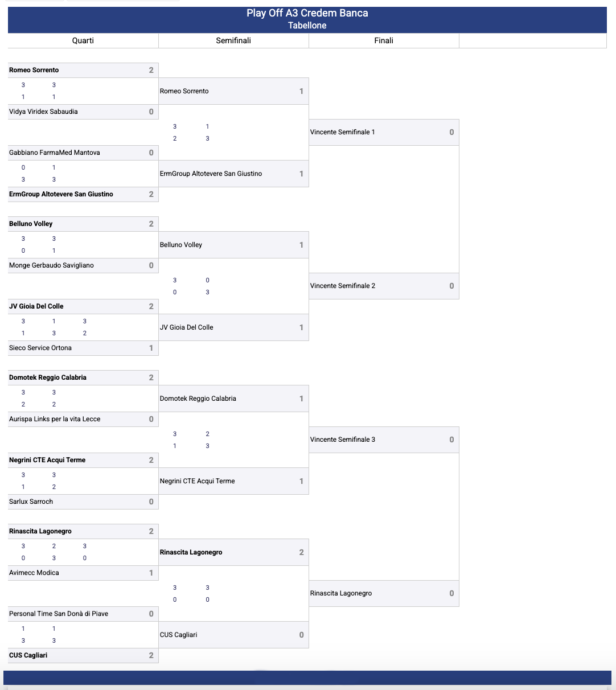Open Monge Gerbaudo Savigliano team entry
The height and width of the screenshot is (690, 616).
[x=51, y=265]
